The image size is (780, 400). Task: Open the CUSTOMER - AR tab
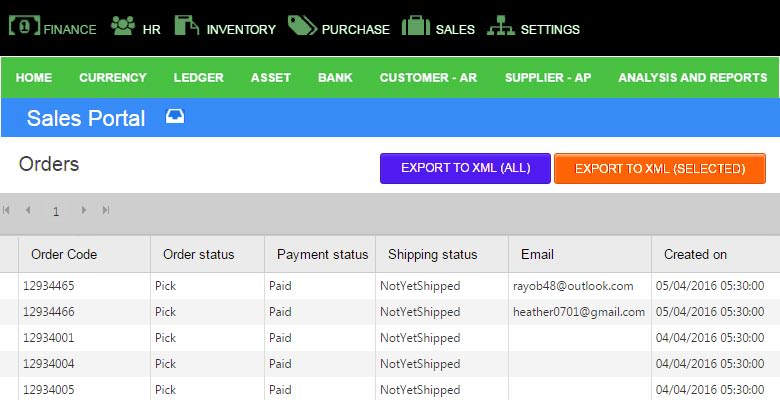click(428, 78)
